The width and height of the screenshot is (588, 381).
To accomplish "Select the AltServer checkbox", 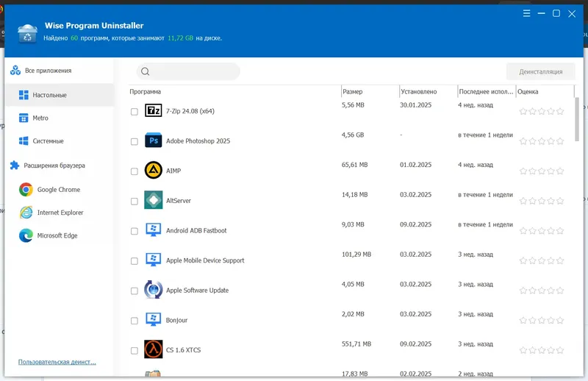I will [135, 202].
